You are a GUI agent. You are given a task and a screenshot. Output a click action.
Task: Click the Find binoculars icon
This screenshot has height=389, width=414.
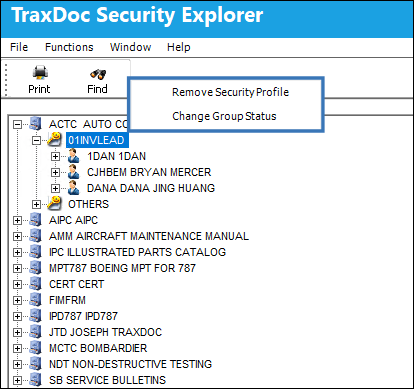pos(98,74)
